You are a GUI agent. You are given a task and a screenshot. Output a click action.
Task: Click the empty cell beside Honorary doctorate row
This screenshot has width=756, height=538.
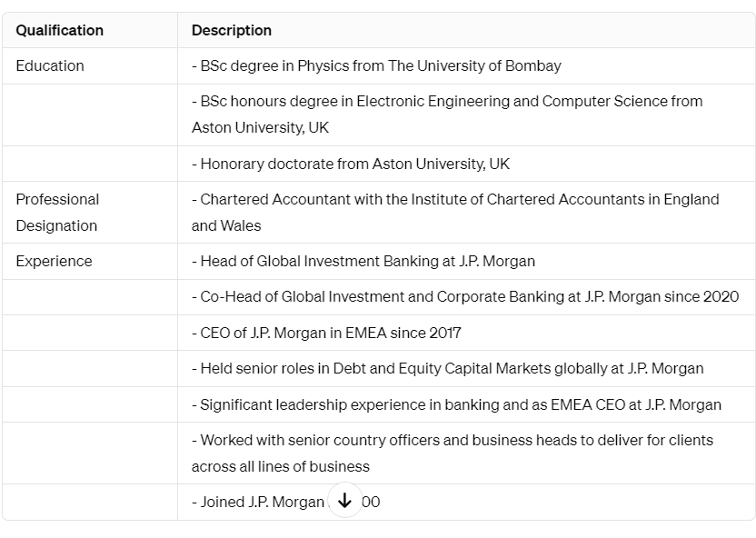(x=90, y=164)
